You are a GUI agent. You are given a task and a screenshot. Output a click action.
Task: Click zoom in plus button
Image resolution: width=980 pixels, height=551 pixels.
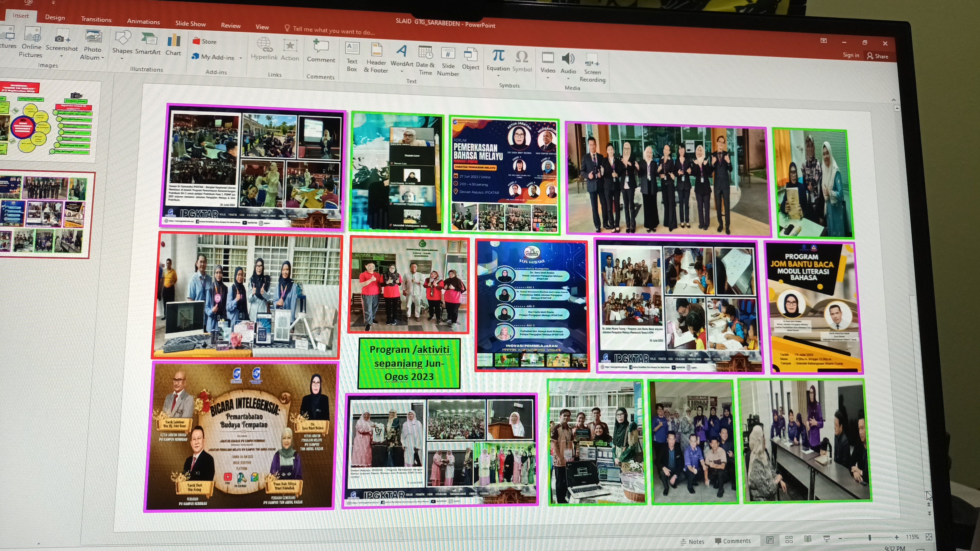(x=897, y=537)
